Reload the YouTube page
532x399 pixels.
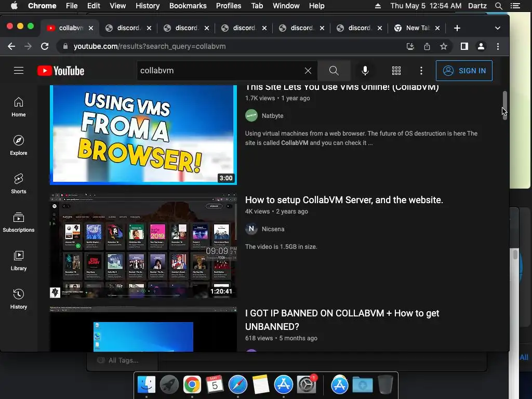pyautogui.click(x=45, y=46)
